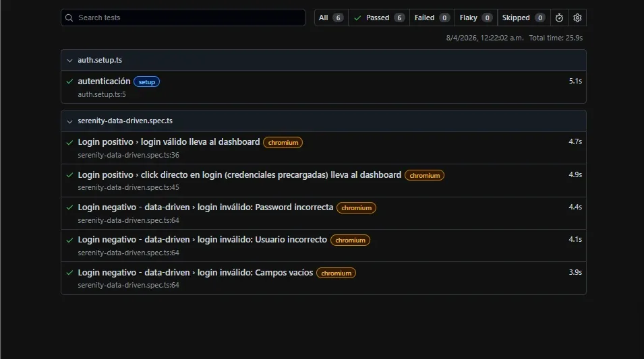Click the 4.1s duration value
Image resolution: width=644 pixels, height=359 pixels.
pyautogui.click(x=575, y=239)
